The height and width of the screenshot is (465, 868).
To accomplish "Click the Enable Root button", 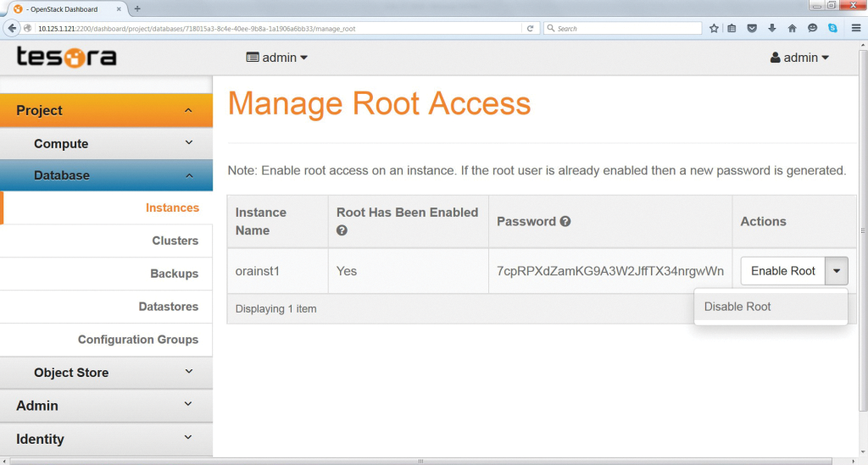I will [x=782, y=271].
